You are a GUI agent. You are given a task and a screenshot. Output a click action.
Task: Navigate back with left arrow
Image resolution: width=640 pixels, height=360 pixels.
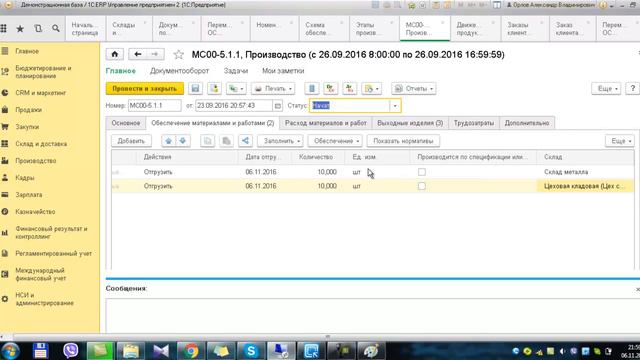tap(138, 54)
